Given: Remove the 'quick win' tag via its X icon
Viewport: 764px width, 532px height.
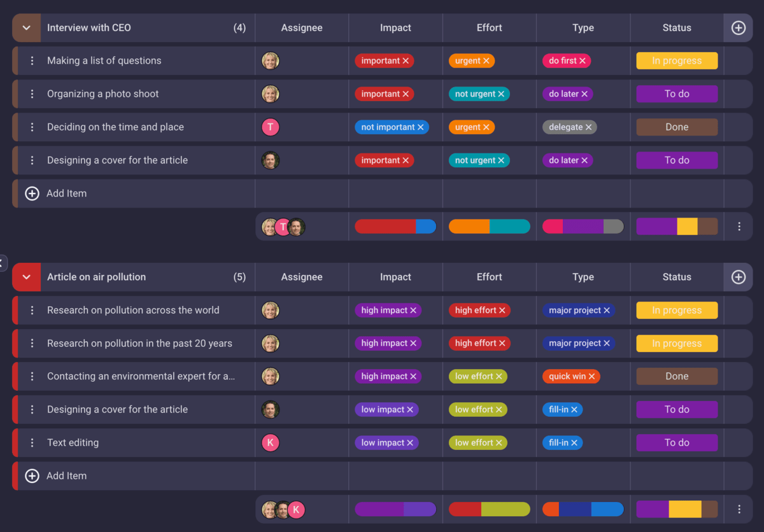Looking at the screenshot, I should 593,376.
